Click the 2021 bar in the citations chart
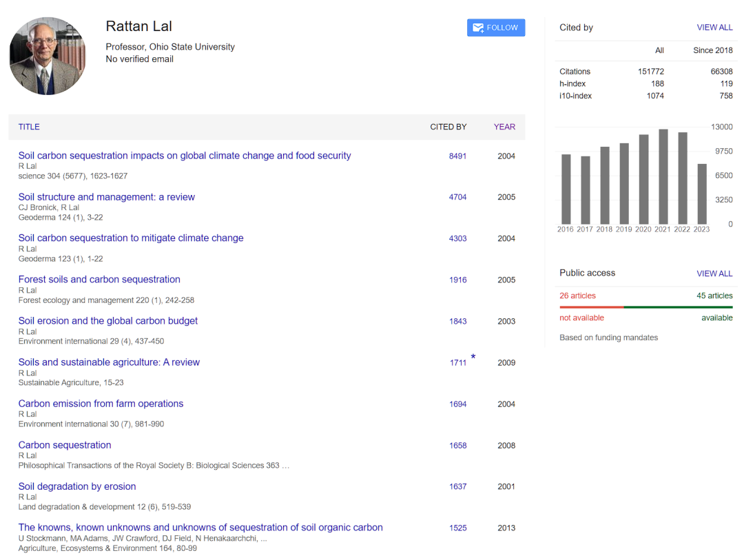The height and width of the screenshot is (560, 744). pos(663,176)
